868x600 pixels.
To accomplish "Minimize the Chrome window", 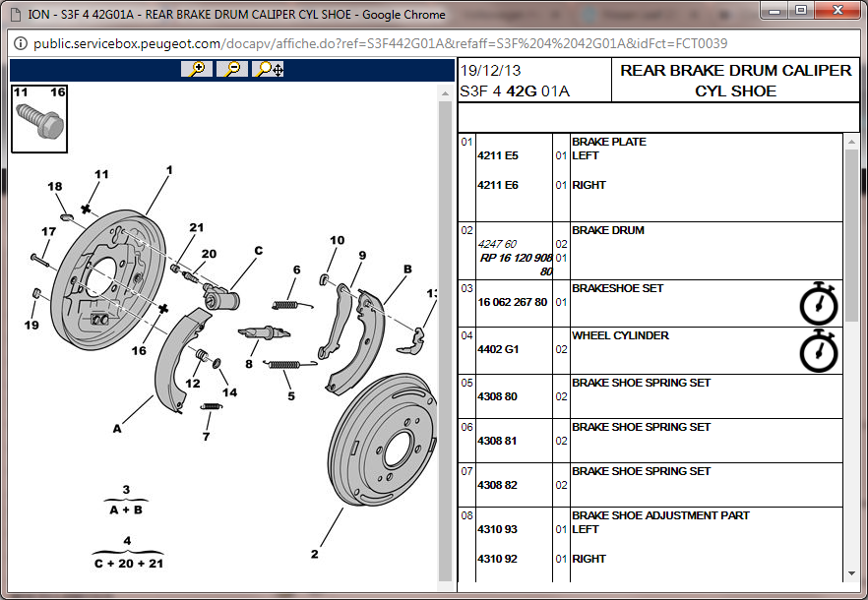I will pyautogui.click(x=775, y=10).
